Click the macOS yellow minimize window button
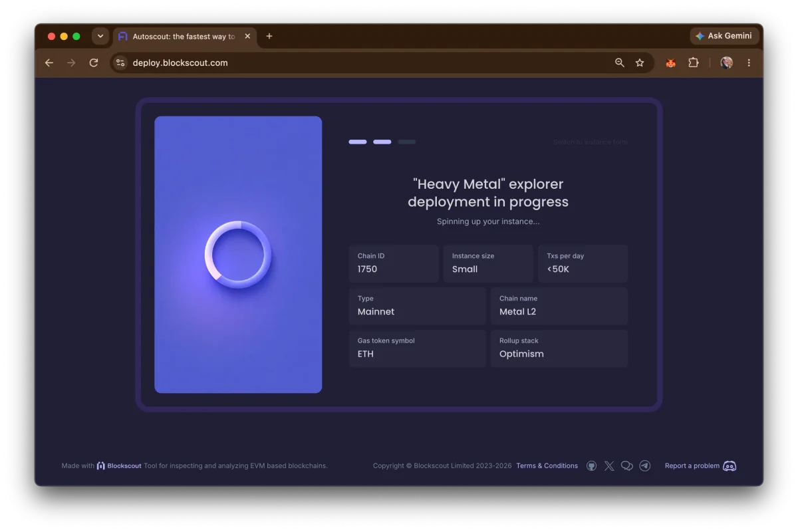798x532 pixels. [x=64, y=37]
